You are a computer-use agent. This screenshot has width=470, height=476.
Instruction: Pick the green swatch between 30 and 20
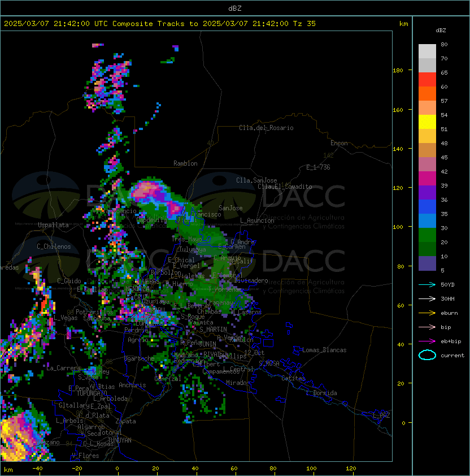click(427, 235)
